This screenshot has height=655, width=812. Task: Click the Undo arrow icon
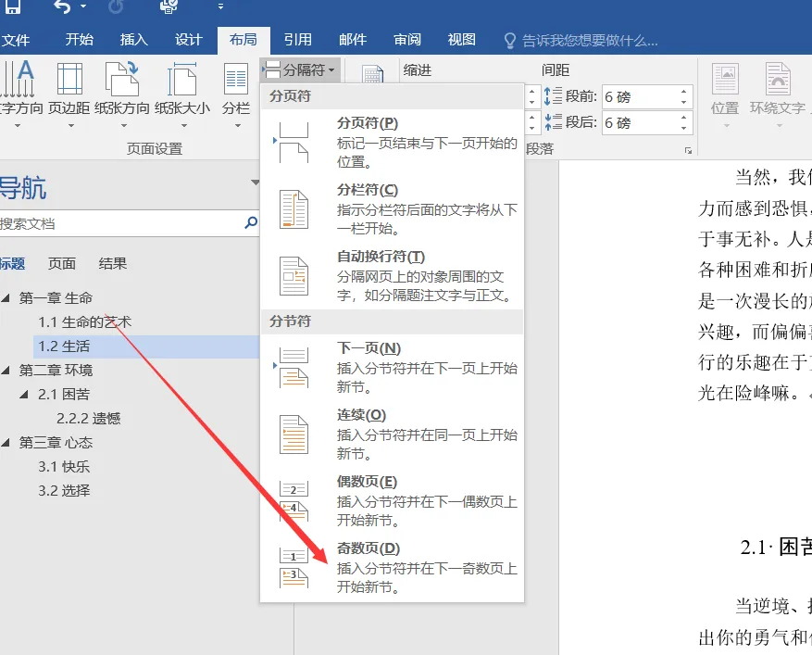63,7
